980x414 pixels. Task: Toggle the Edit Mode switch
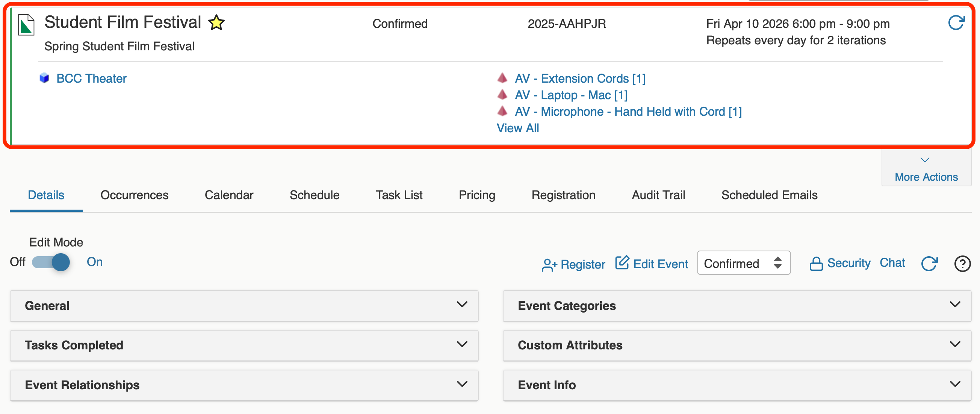pos(51,262)
